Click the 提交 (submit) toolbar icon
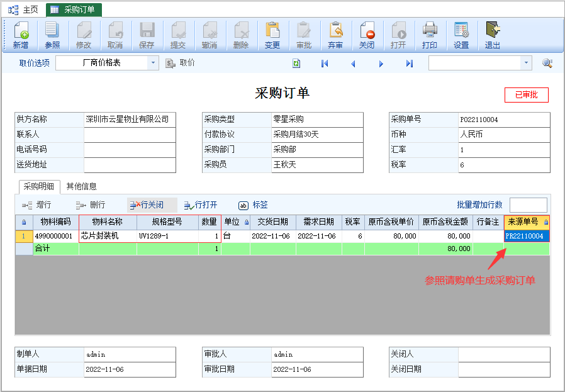Screen dimensions: 565x392 [x=178, y=35]
